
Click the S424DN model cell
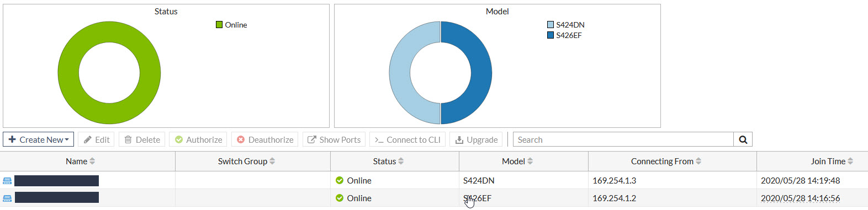point(479,180)
